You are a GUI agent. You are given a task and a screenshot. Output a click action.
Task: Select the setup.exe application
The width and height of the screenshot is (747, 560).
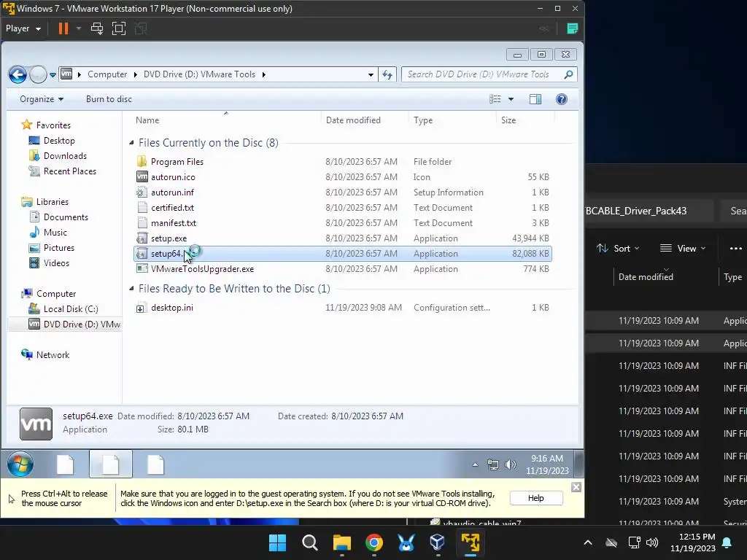tap(343, 238)
